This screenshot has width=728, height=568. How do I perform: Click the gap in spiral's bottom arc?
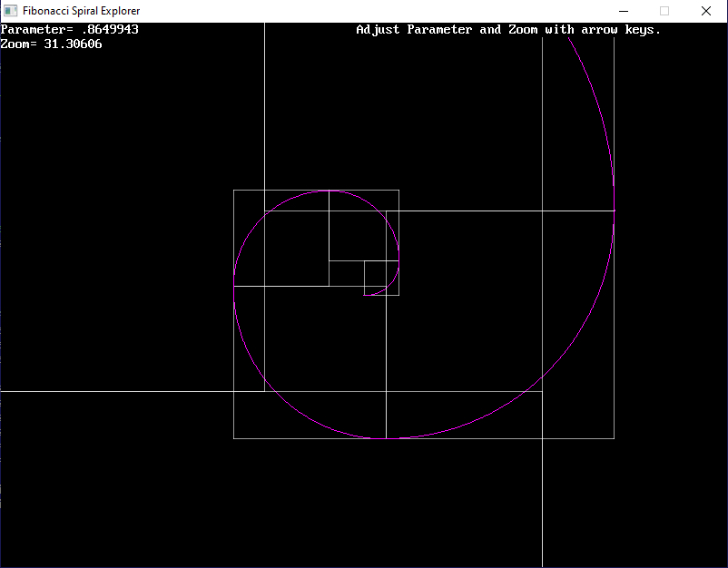pos(385,438)
